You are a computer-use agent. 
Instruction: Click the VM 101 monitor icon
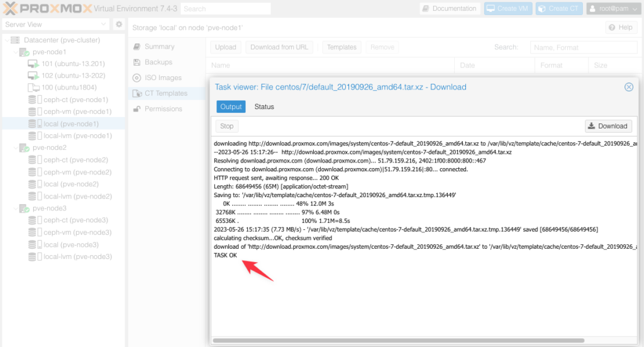click(x=33, y=64)
